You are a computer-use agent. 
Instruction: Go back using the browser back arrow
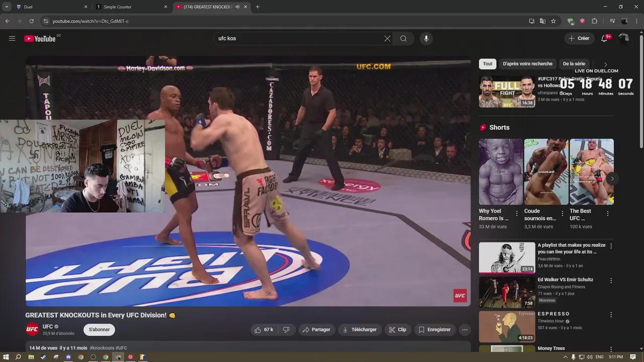click(7, 21)
